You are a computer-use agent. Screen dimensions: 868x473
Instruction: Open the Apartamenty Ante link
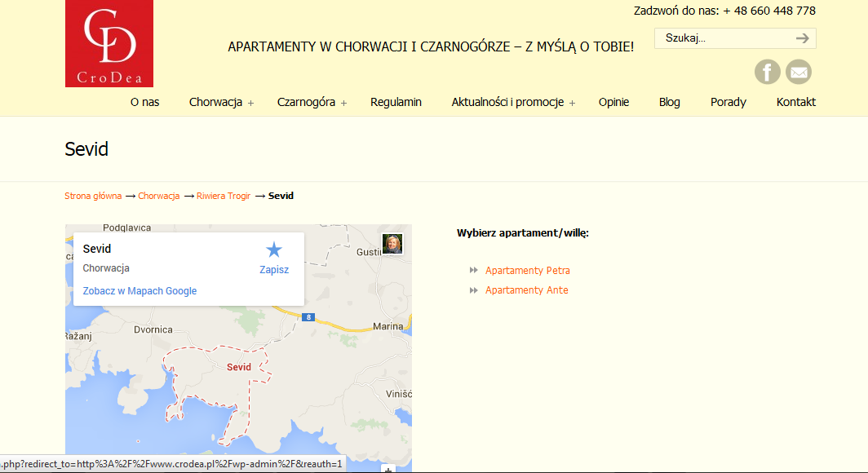coord(526,290)
